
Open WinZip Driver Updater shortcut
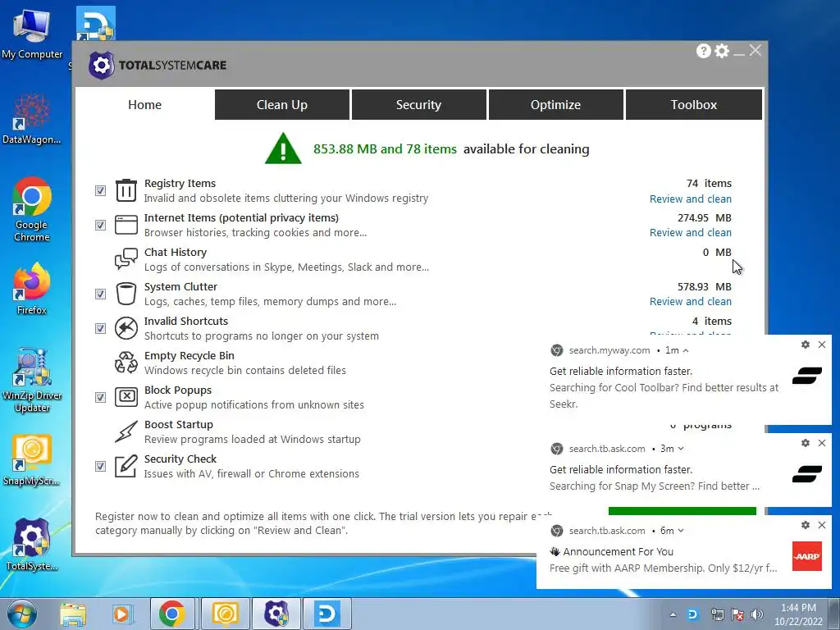tap(32, 381)
